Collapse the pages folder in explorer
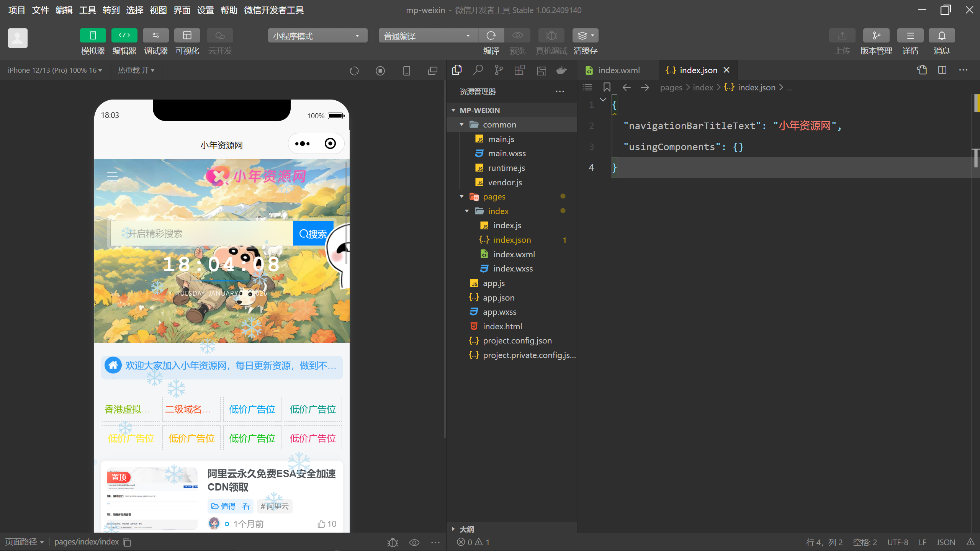The width and height of the screenshot is (980, 551). click(x=461, y=196)
